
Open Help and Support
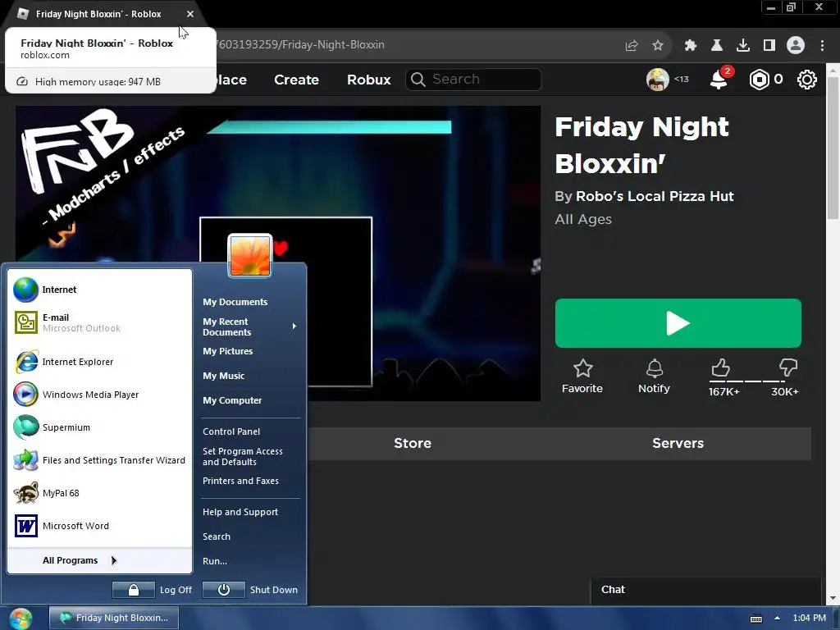[x=240, y=512]
